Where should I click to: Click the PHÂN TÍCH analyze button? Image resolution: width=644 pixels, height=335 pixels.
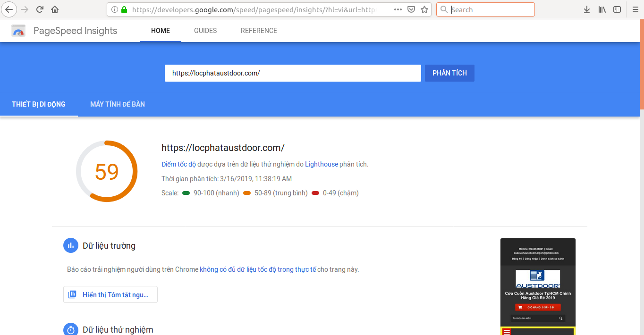coord(449,73)
